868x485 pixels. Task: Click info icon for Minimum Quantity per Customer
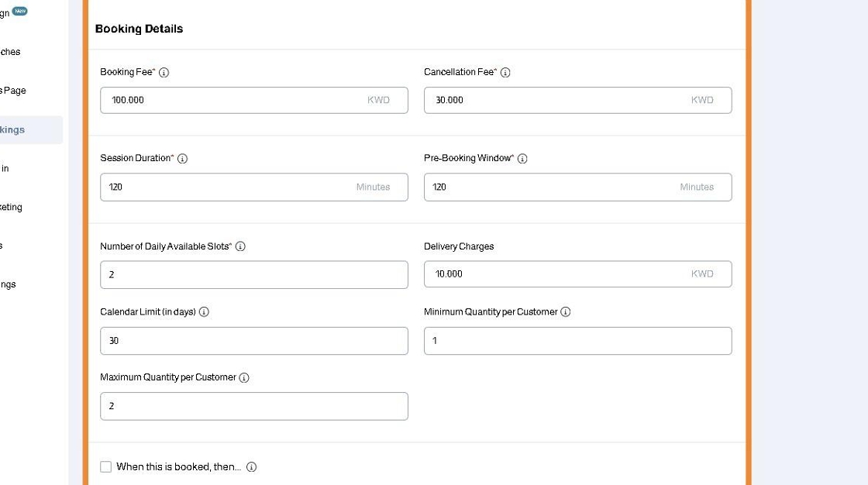point(566,312)
